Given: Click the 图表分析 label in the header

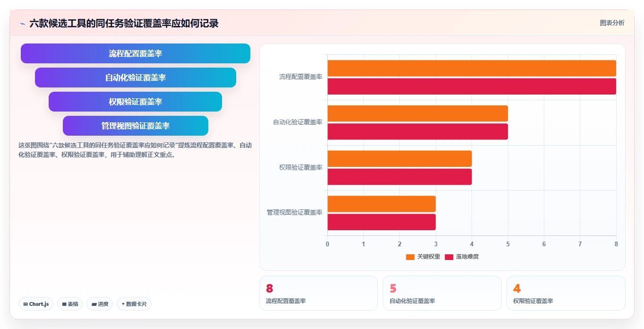Looking at the screenshot, I should click(x=612, y=23).
